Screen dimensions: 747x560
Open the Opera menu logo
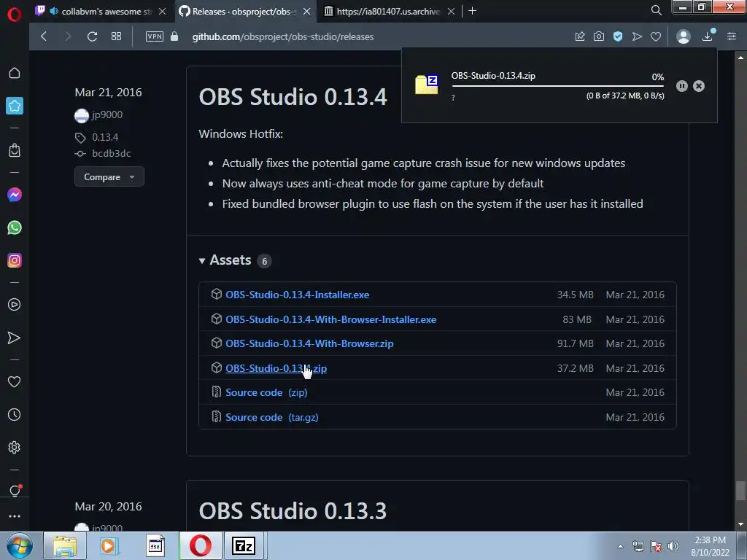(x=15, y=15)
